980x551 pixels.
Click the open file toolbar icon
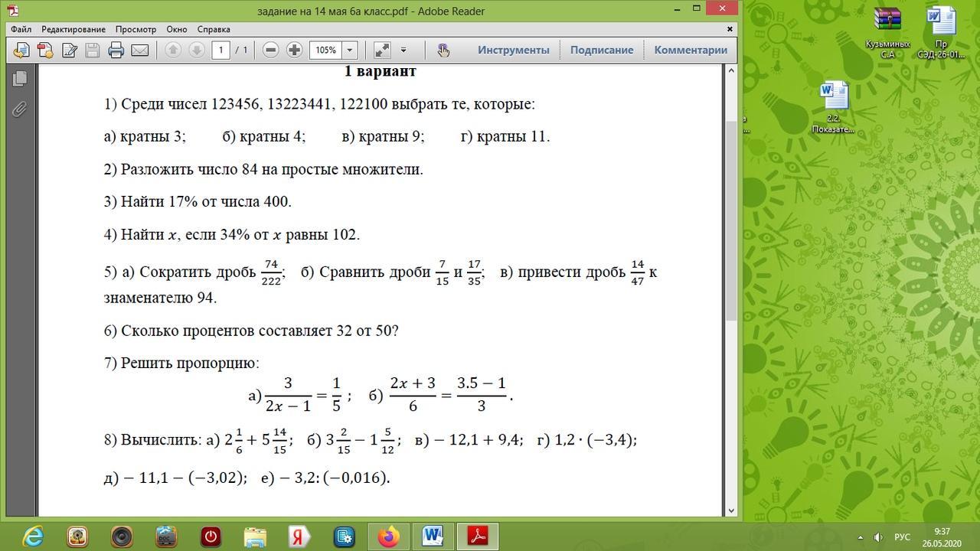tap(21, 51)
